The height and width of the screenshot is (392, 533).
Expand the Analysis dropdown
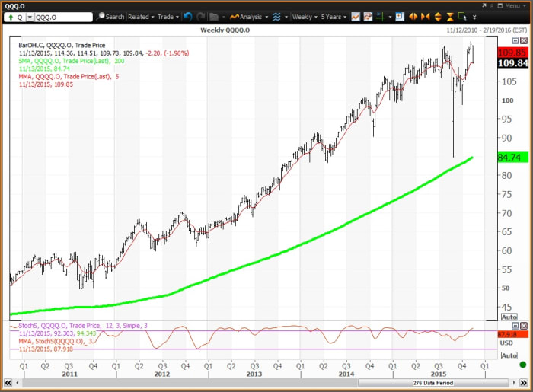point(247,16)
